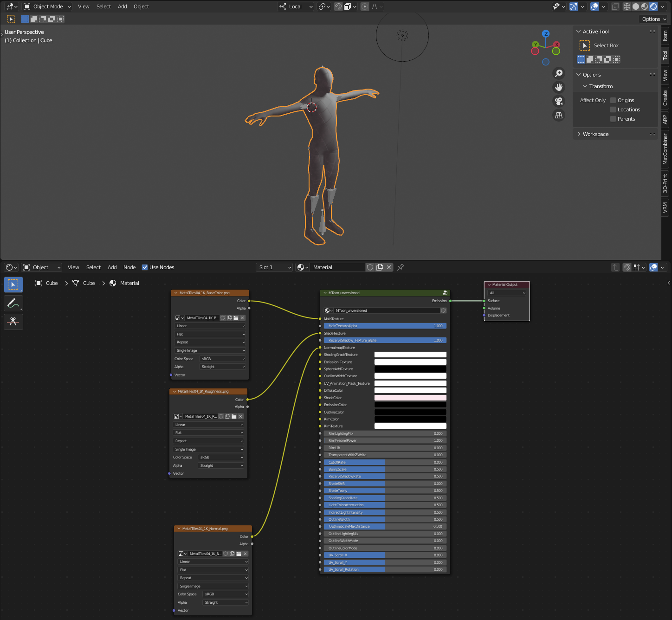Select the Links Cut scissors tool
Screen dimensions: 672x620
(x=13, y=322)
